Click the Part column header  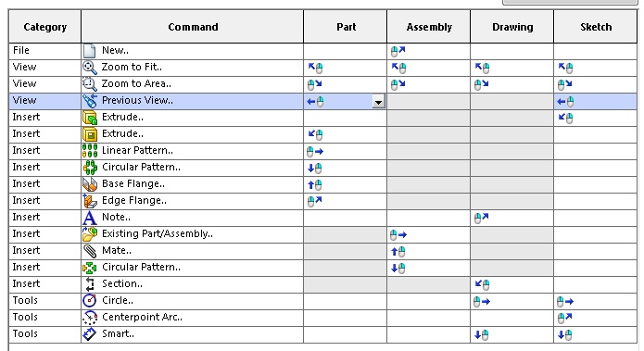pos(346,27)
